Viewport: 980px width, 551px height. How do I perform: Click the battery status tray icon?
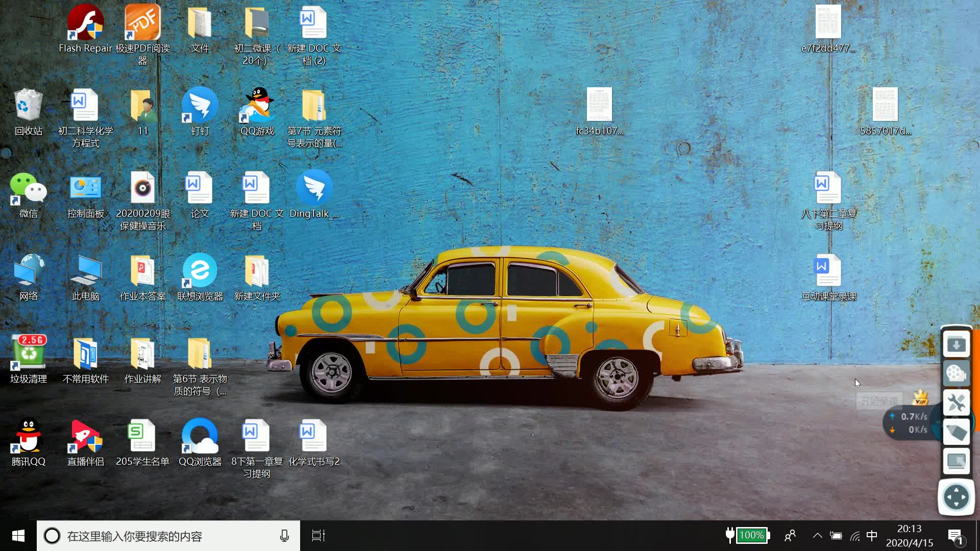(x=836, y=536)
